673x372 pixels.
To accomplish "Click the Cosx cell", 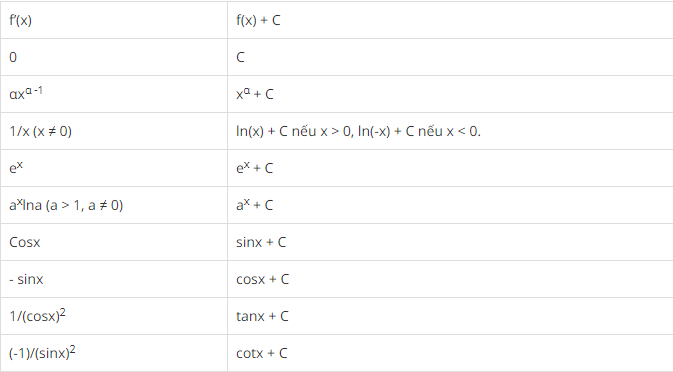I will (x=114, y=242).
